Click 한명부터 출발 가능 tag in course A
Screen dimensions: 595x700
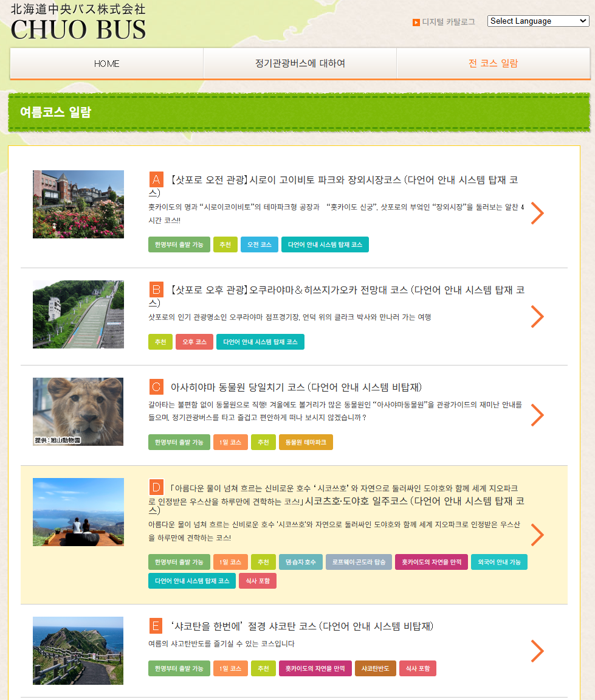[x=179, y=244]
